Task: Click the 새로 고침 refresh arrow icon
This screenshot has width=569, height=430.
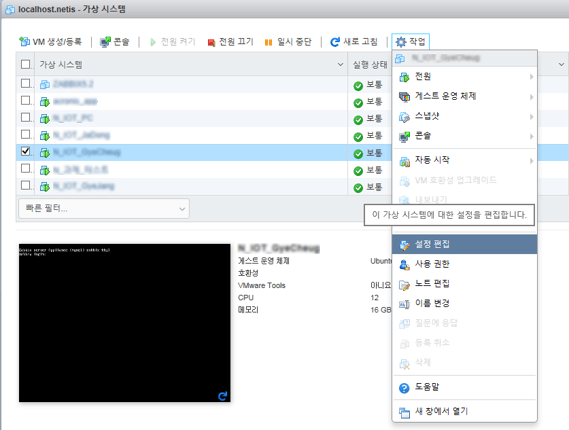Action: 335,42
